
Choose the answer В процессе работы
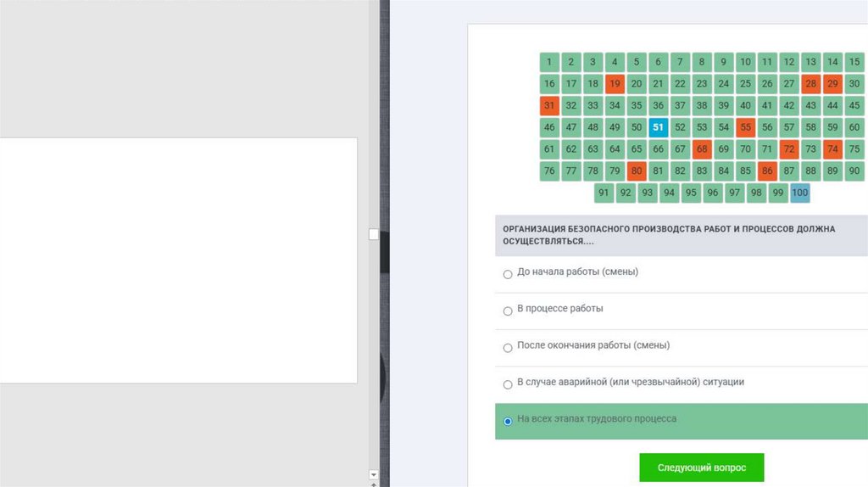[x=508, y=311]
